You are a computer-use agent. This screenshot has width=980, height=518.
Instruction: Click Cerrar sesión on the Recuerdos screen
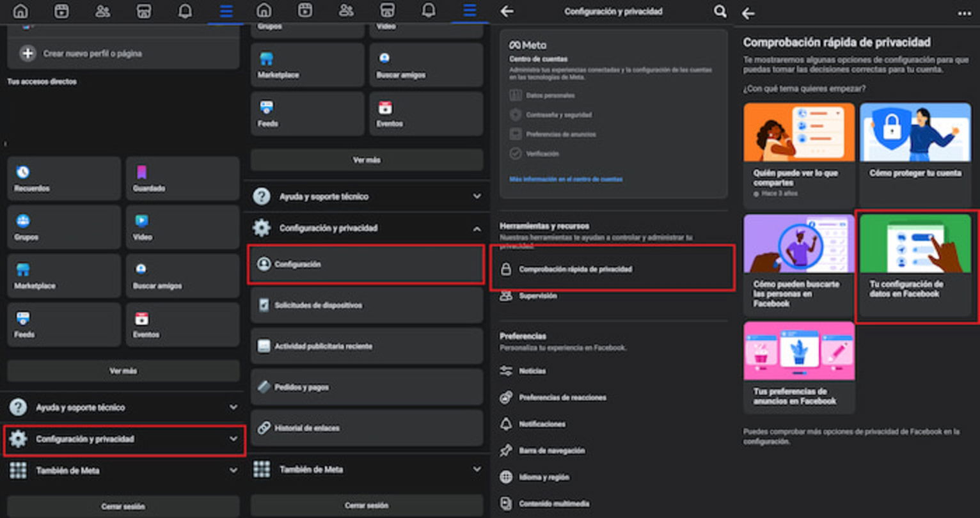pos(123,506)
